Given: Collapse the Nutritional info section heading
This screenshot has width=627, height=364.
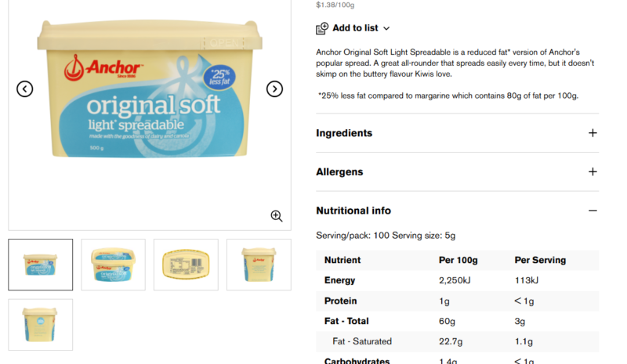Looking at the screenshot, I should (x=353, y=211).
